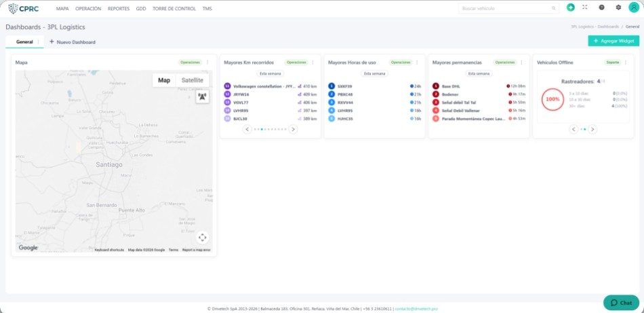The height and width of the screenshot is (313, 644).
Task: Select the Map view toggle
Action: click(164, 80)
